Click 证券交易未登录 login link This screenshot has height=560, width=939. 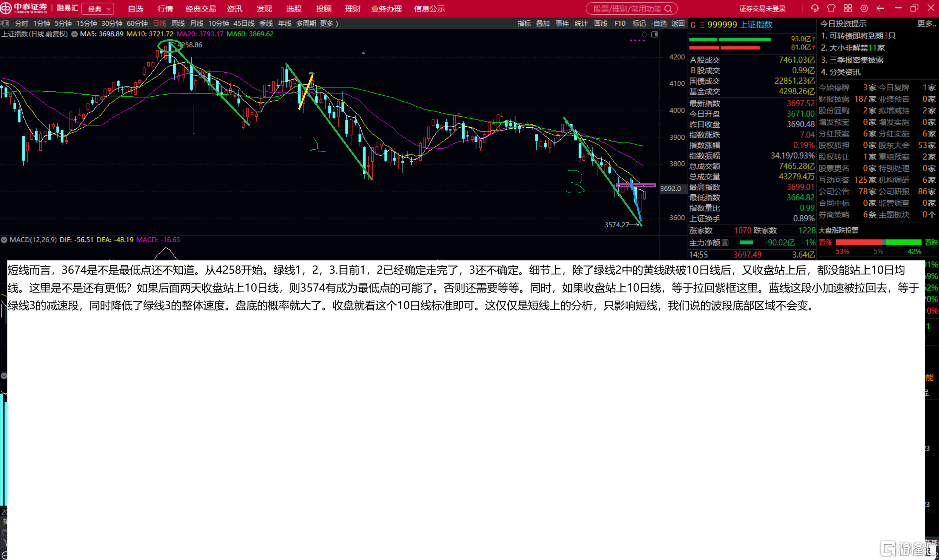pos(762,9)
